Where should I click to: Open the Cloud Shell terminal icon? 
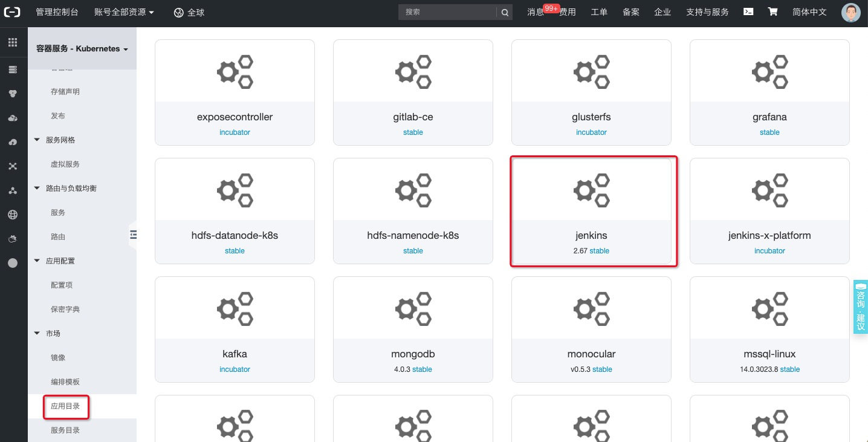[748, 11]
